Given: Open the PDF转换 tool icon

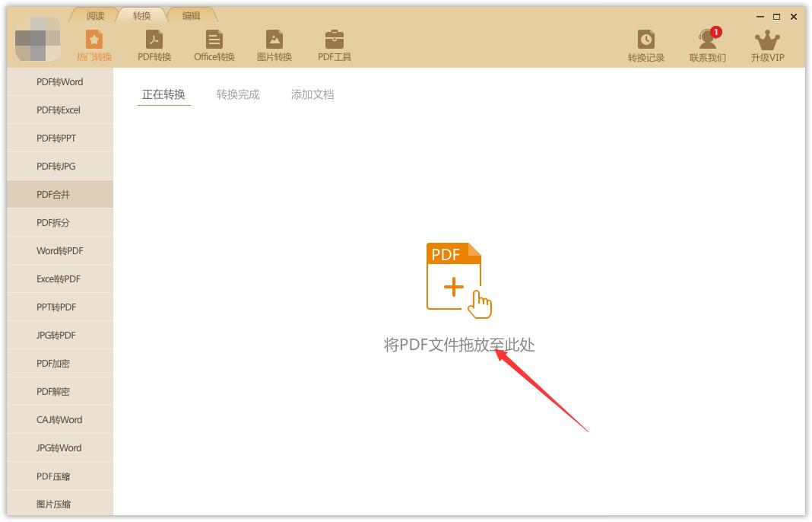Looking at the screenshot, I should pyautogui.click(x=154, y=43).
